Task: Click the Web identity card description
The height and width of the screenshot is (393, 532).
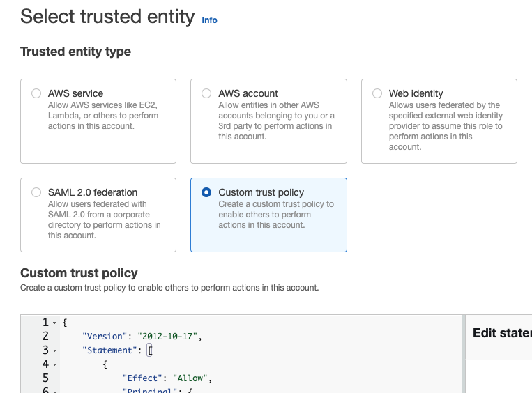Action: (445, 126)
